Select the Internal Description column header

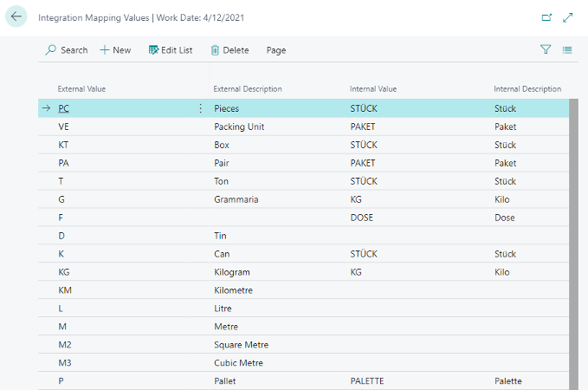coord(527,89)
